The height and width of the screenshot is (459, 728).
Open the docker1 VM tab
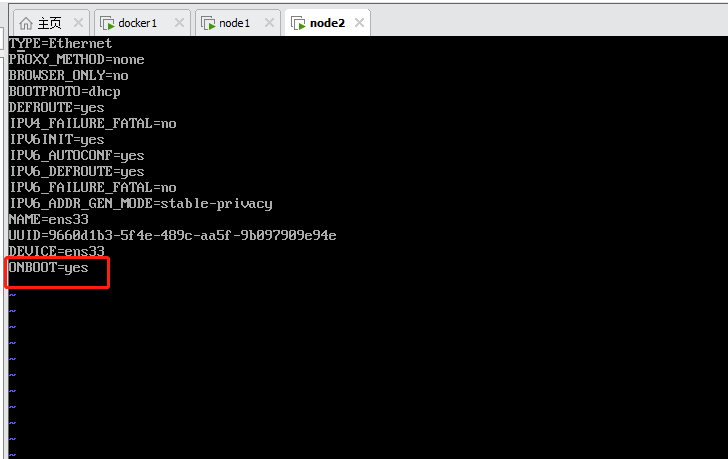pos(137,23)
